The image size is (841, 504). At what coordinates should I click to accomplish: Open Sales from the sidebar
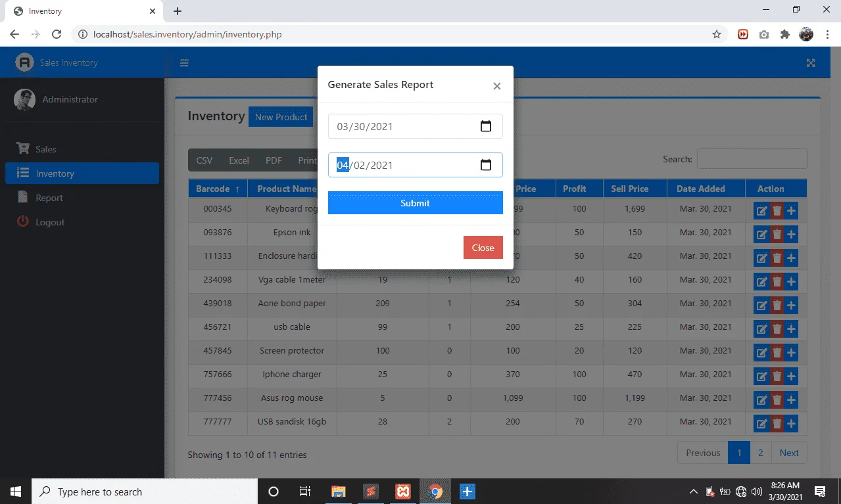click(x=82, y=149)
